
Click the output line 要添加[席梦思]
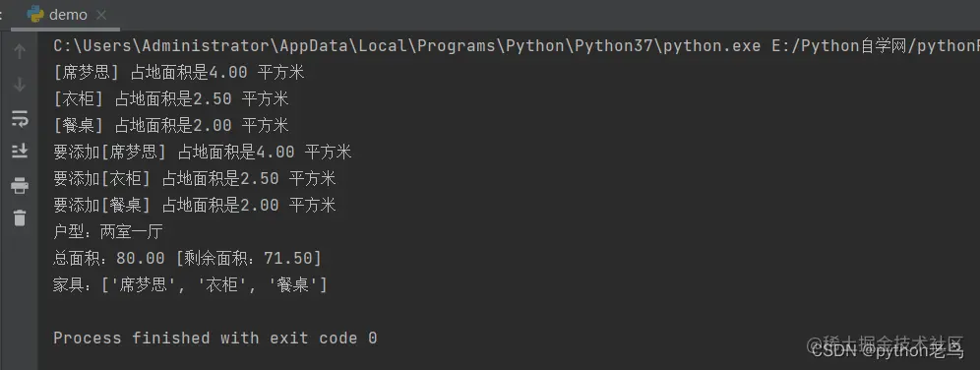click(203, 152)
